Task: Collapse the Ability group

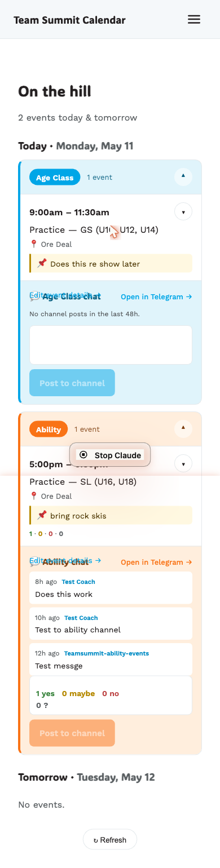Action: tap(183, 428)
